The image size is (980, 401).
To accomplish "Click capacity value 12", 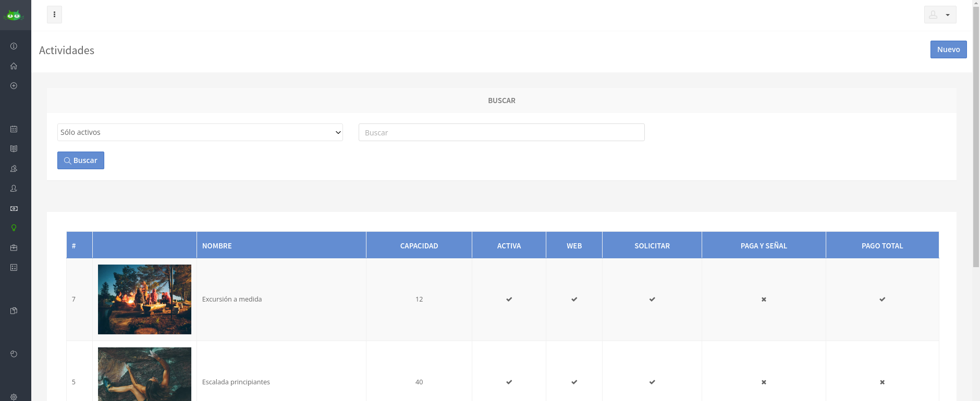I will 419,299.
